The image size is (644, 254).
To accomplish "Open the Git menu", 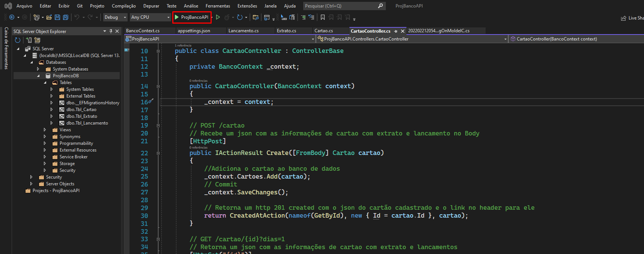I will [x=80, y=6].
